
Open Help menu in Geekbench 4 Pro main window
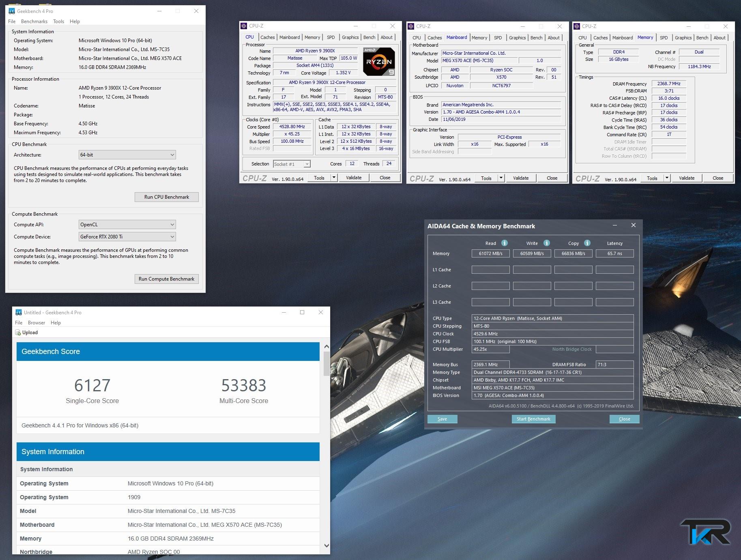(x=75, y=21)
